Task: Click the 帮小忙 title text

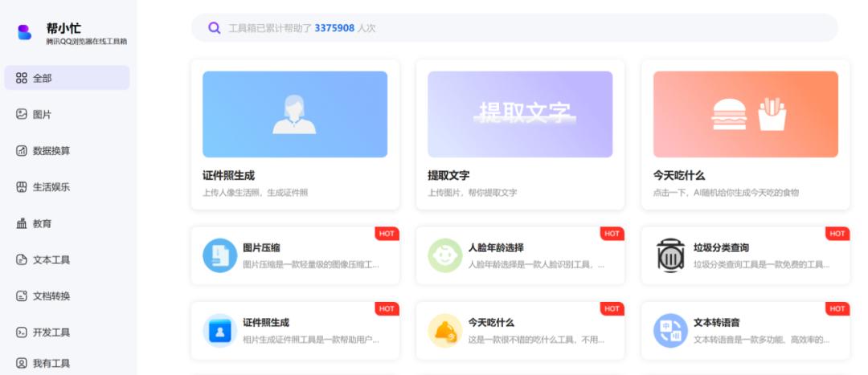Action: pos(63,28)
